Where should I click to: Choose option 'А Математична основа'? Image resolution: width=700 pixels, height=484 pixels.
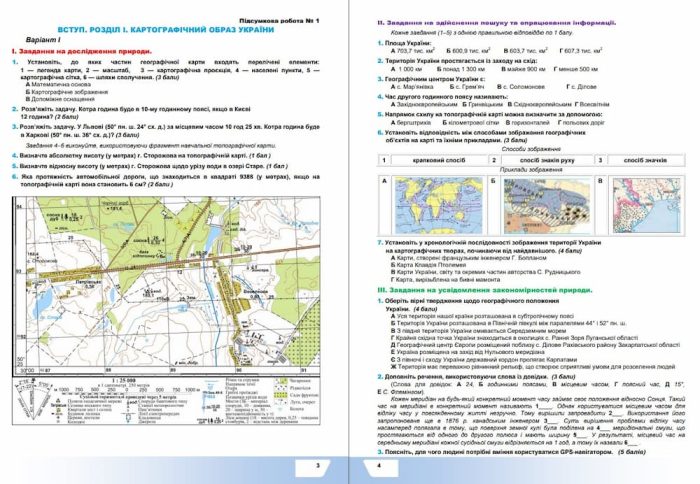58,84
